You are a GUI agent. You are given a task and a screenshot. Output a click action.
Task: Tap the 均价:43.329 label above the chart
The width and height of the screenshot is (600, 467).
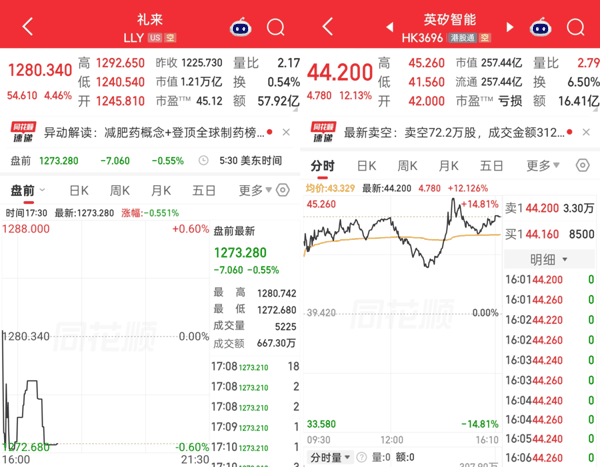(330, 188)
